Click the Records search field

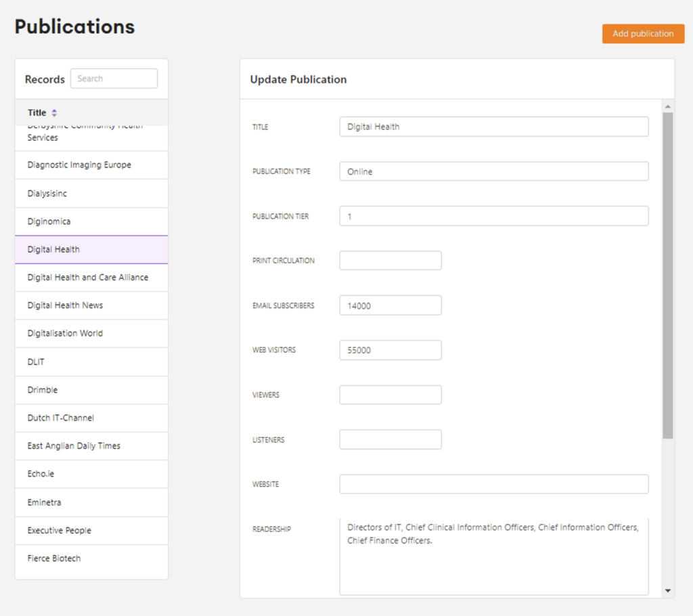point(114,79)
